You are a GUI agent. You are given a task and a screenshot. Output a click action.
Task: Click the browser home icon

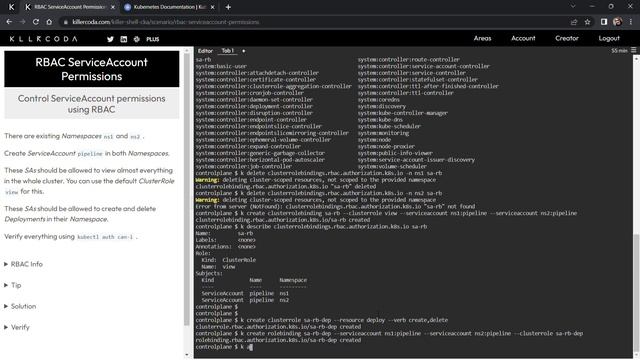(49, 22)
